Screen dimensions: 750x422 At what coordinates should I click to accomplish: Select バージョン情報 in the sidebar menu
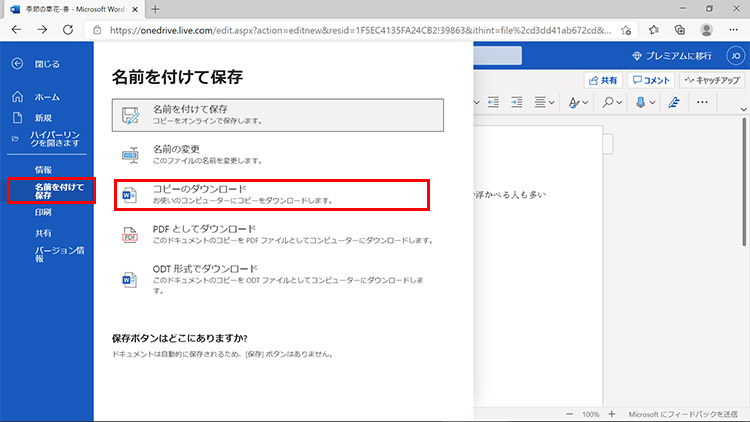(60, 254)
